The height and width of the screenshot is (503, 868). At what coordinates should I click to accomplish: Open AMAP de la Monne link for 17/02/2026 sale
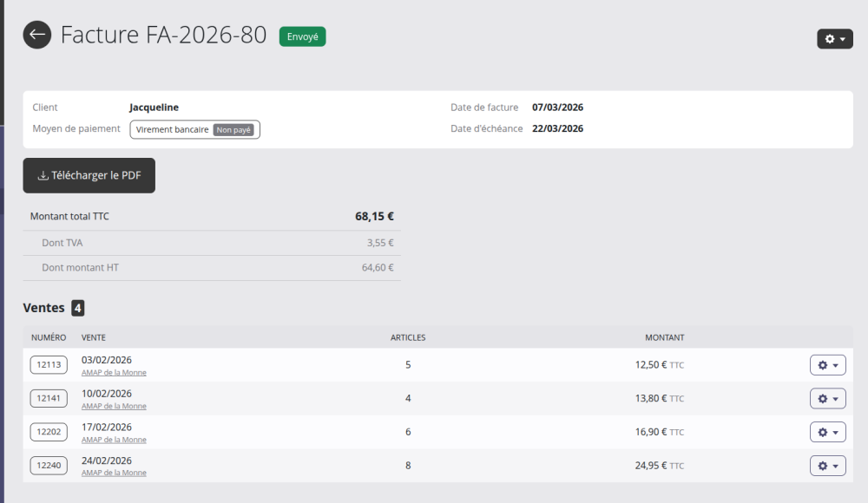[114, 440]
